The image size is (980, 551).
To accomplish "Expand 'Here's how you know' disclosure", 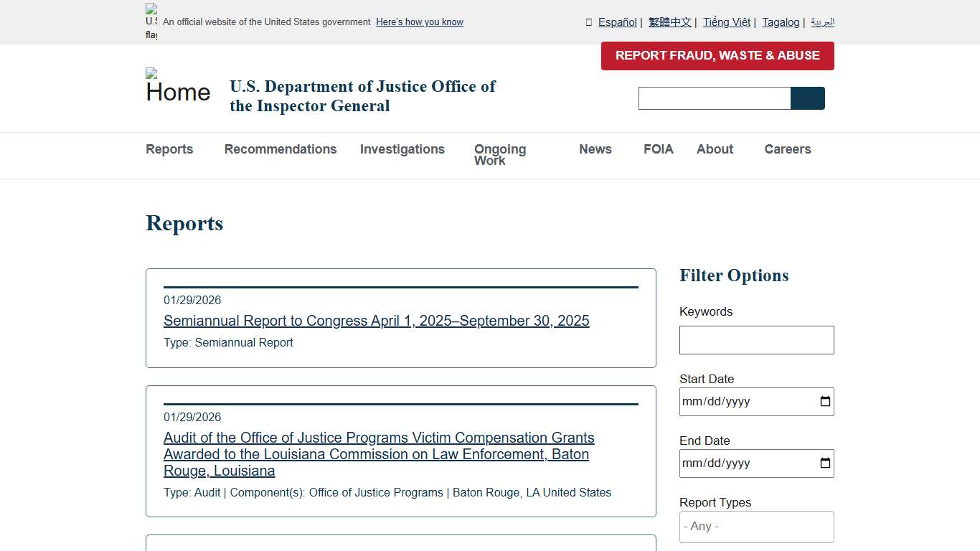I will pyautogui.click(x=419, y=22).
